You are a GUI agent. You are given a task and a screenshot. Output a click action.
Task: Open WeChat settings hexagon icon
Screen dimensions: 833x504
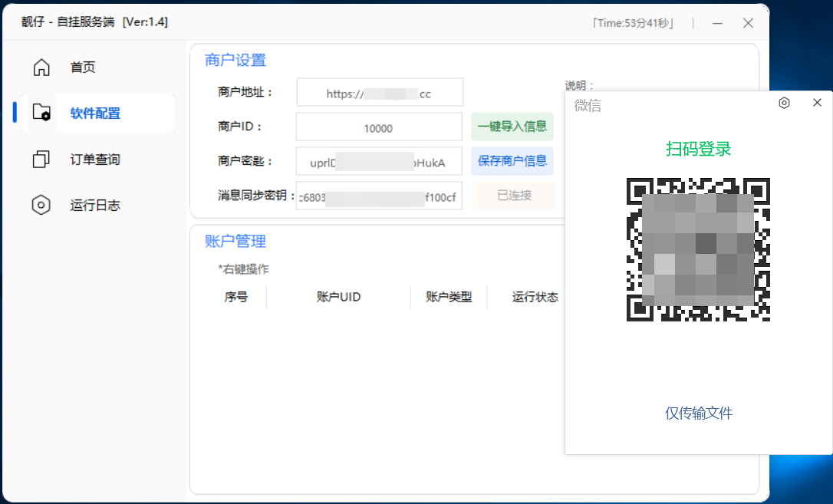[784, 103]
